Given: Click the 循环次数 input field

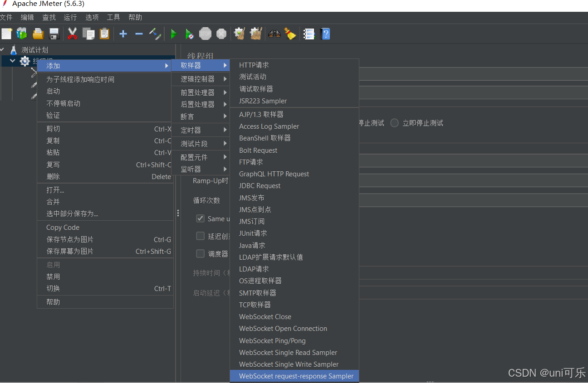Looking at the screenshot, I should [x=473, y=200].
